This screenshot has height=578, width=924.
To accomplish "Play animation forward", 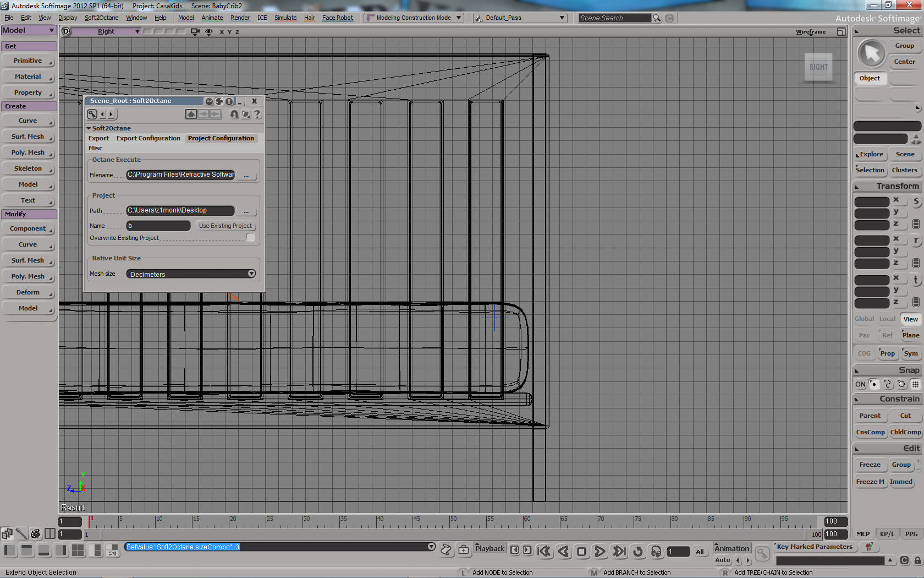I will click(x=600, y=551).
